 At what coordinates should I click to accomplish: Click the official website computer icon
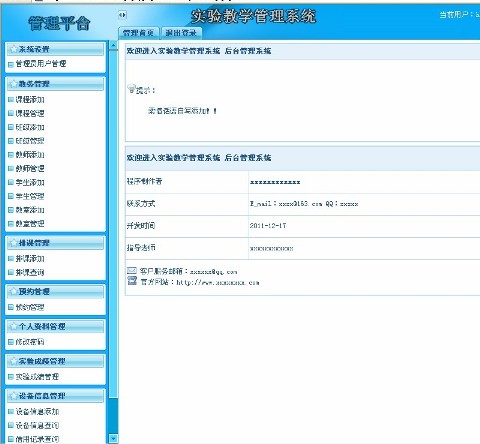coord(132,281)
